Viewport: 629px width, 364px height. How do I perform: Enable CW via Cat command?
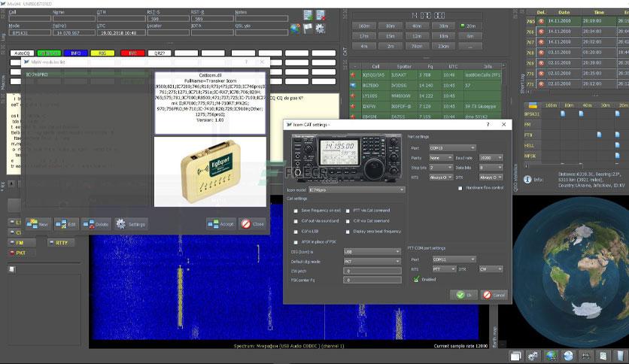(348, 221)
